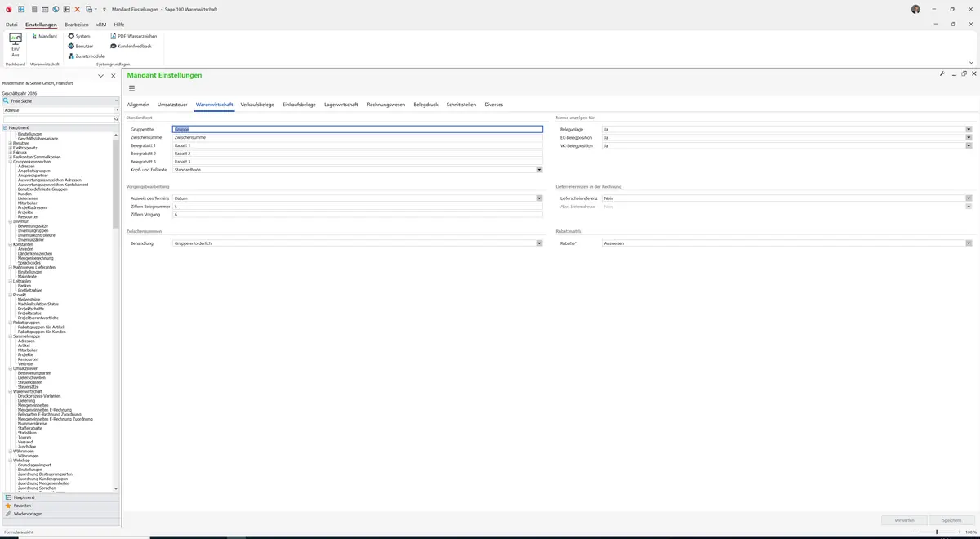980x539 pixels.
Task: Open the Beleganlage dropdown
Action: pyautogui.click(x=969, y=129)
